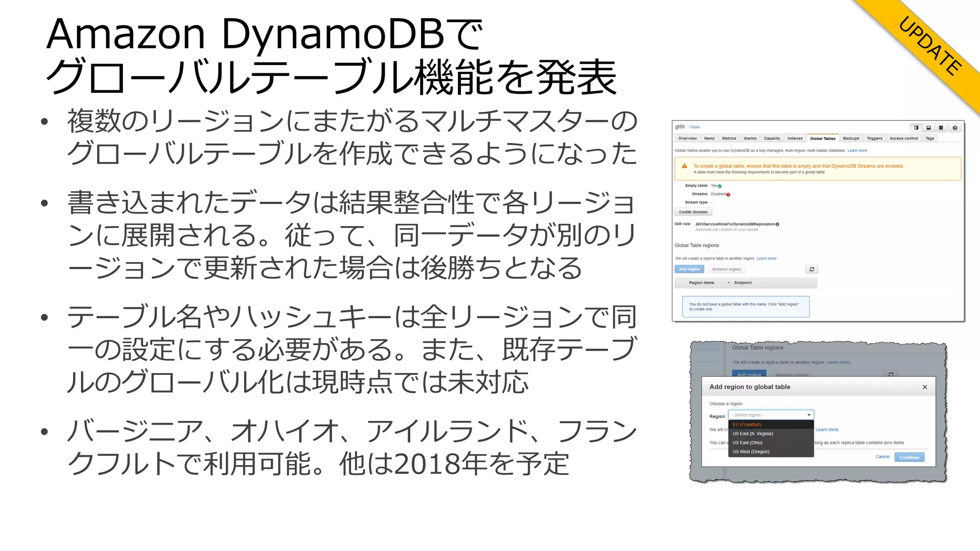This screenshot has height=551, width=980.
Task: Click dimmed Learn more link behind the dialog
Action: (x=838, y=363)
